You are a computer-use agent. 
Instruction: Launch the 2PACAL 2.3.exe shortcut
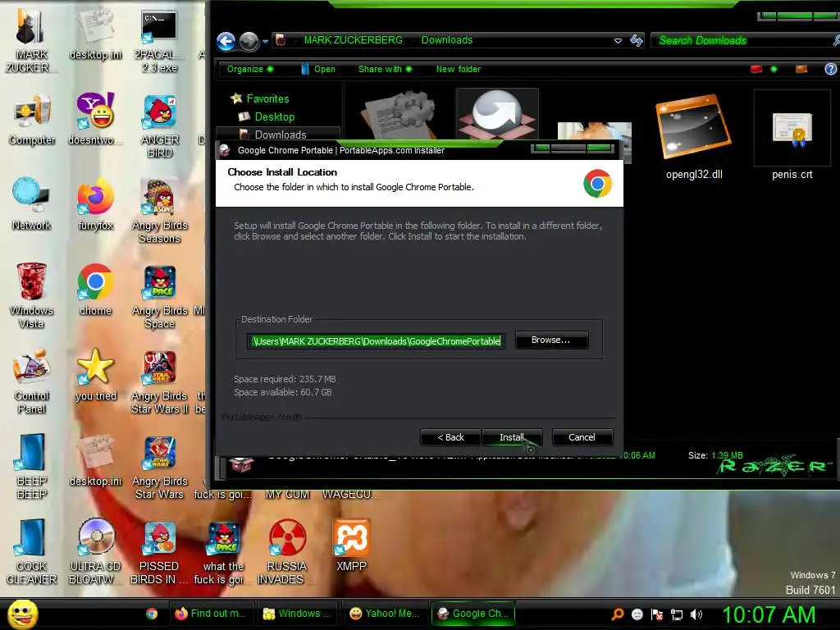159,40
